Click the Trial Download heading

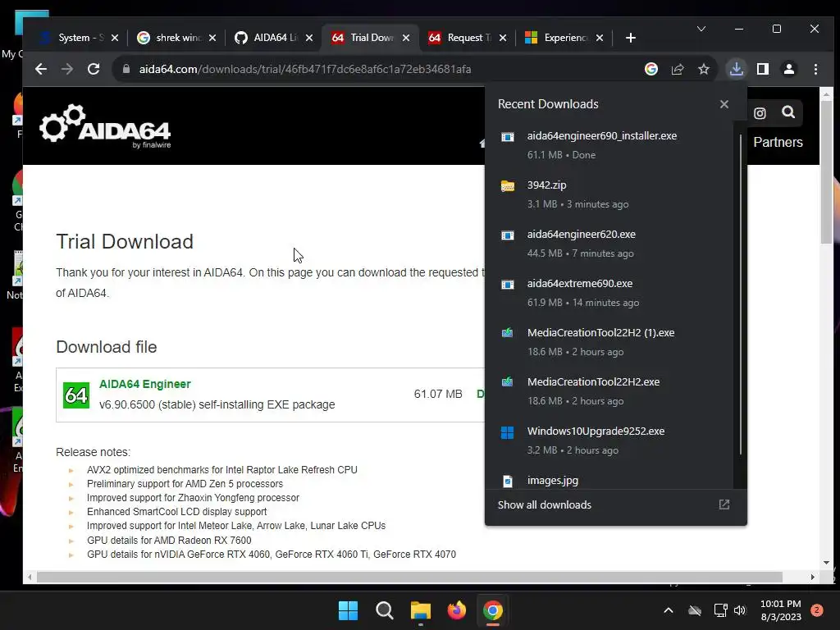[125, 242]
